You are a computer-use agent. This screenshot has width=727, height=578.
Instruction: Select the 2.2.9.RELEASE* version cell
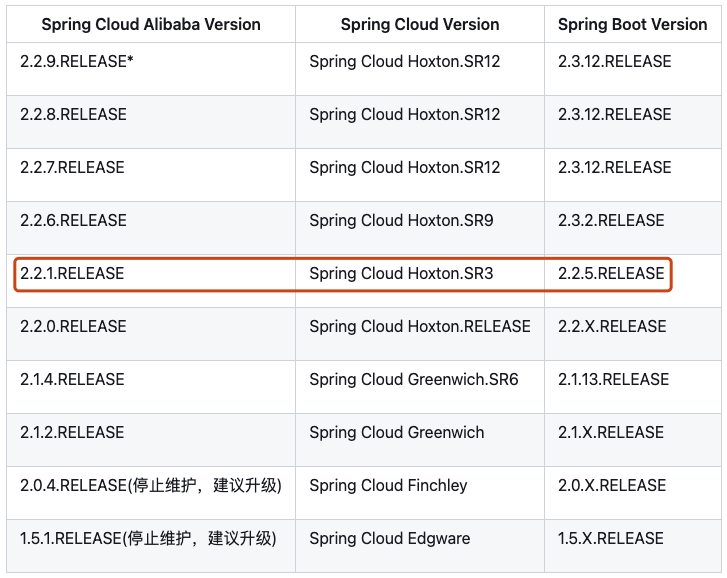pyautogui.click(x=76, y=62)
